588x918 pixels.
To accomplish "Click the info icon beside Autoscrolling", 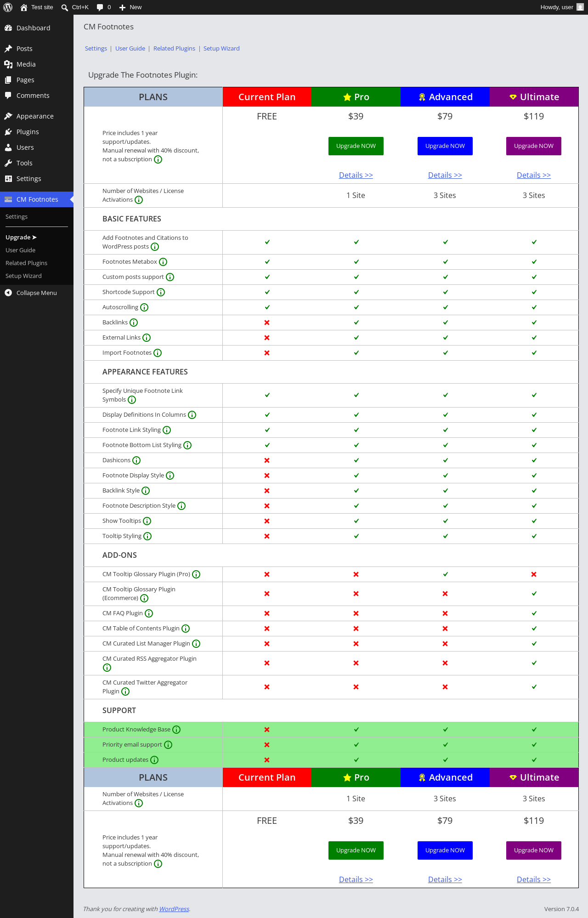I will pos(144,307).
